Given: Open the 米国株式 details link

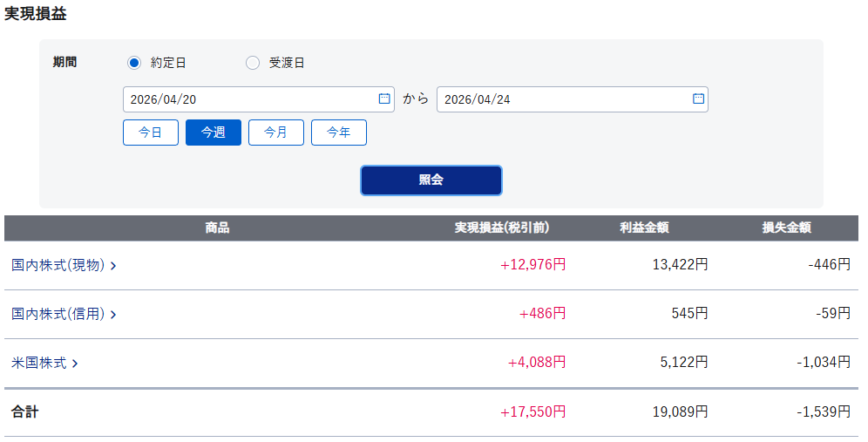Looking at the screenshot, I should pyautogui.click(x=39, y=363).
